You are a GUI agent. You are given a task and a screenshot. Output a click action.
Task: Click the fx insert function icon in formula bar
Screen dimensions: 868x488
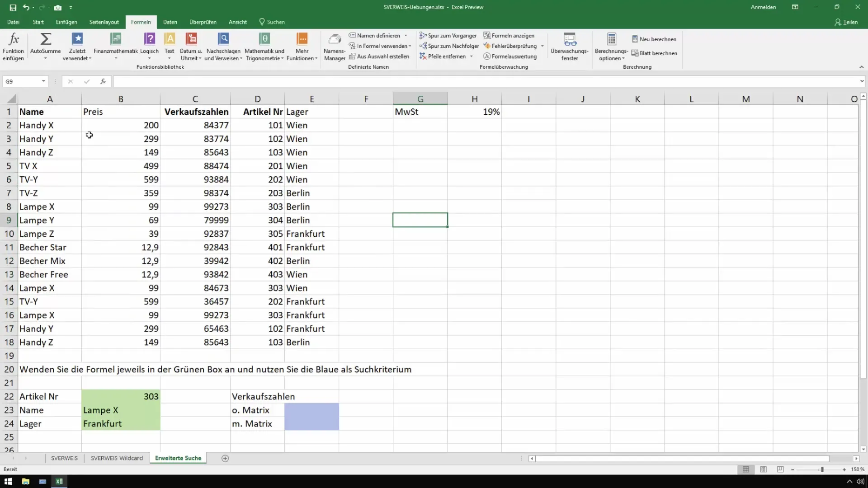click(103, 81)
